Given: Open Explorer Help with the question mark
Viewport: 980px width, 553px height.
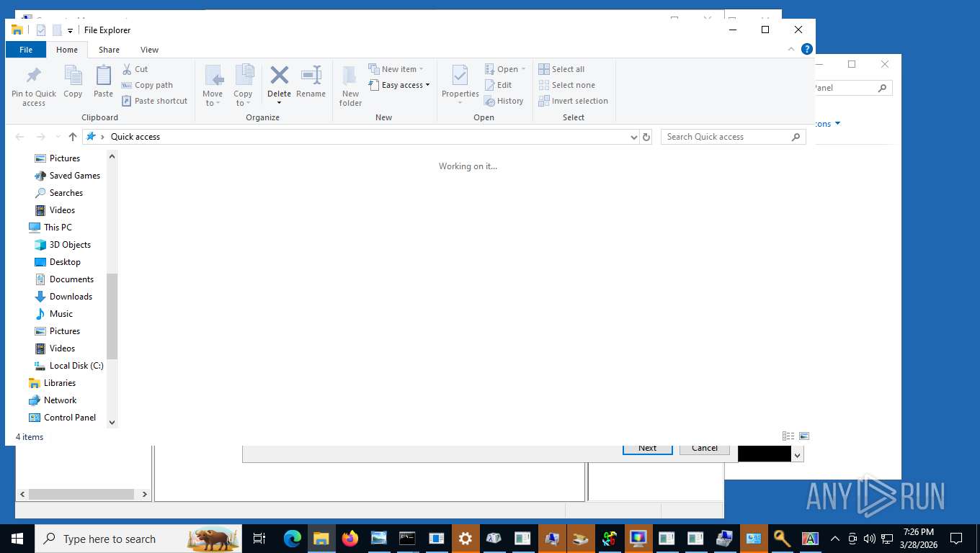Looking at the screenshot, I should click(x=807, y=50).
